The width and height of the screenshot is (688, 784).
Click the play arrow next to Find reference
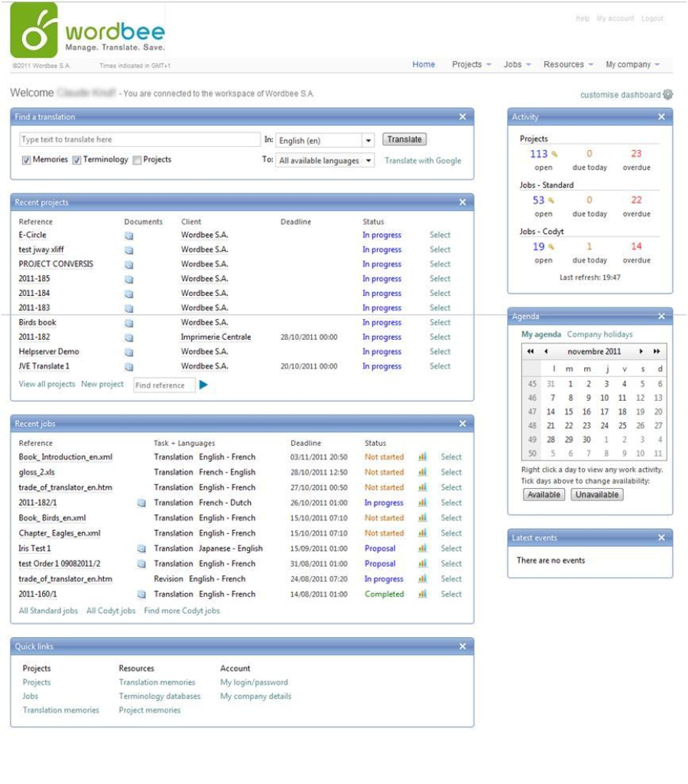[x=203, y=385]
